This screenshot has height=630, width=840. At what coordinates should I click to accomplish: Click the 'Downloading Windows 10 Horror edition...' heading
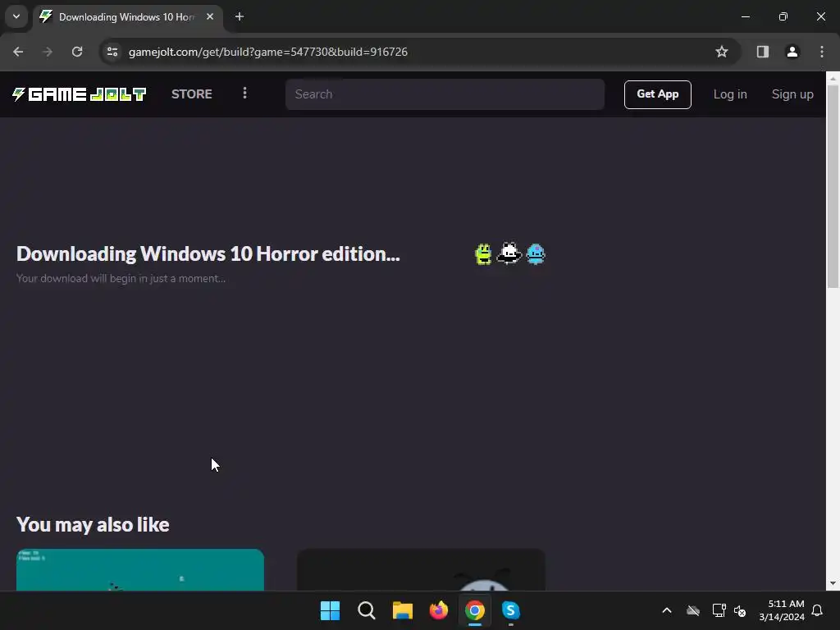(x=208, y=254)
